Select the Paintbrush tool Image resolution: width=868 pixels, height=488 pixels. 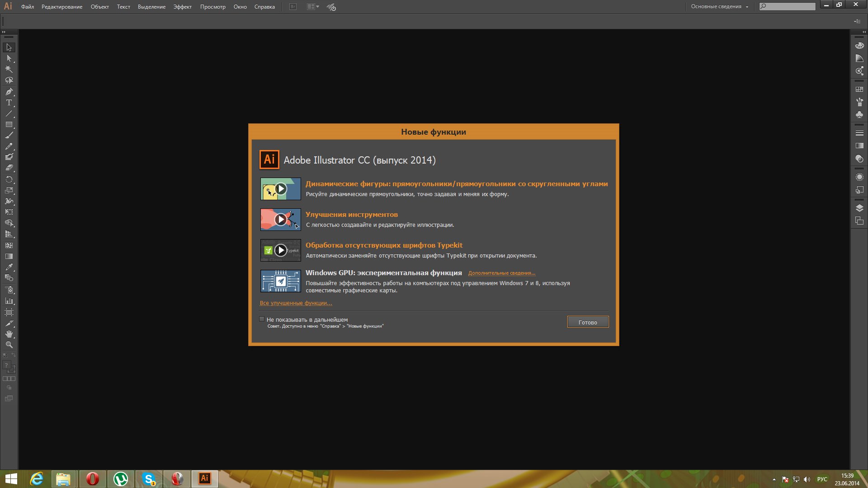tap(9, 135)
